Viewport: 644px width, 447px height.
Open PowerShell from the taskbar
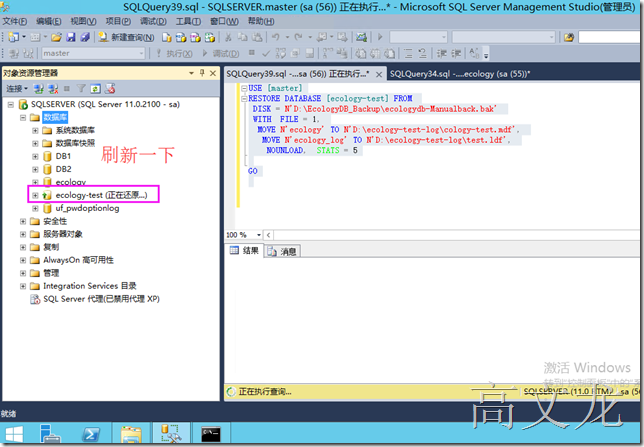(x=91, y=434)
